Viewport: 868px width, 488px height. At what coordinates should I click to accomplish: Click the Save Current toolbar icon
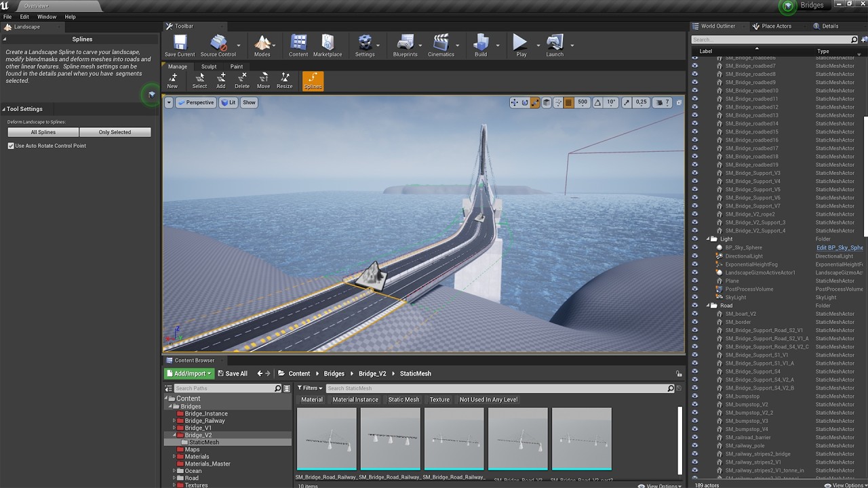click(180, 45)
